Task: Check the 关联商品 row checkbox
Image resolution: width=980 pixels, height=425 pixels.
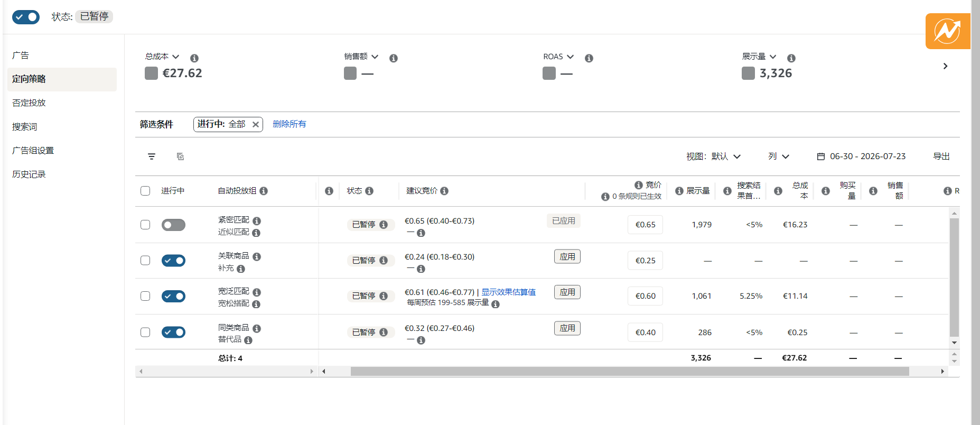Action: click(x=145, y=260)
